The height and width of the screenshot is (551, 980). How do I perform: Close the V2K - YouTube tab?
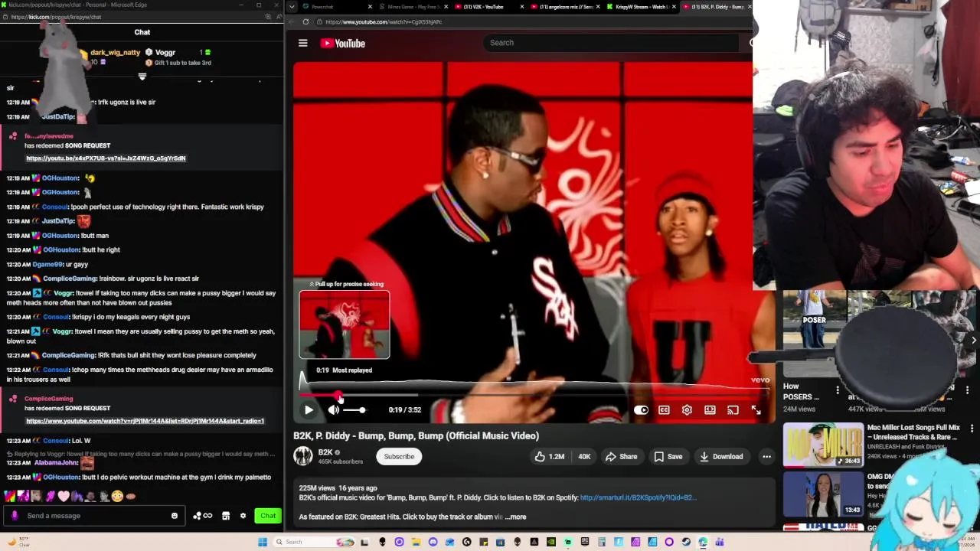(x=522, y=7)
